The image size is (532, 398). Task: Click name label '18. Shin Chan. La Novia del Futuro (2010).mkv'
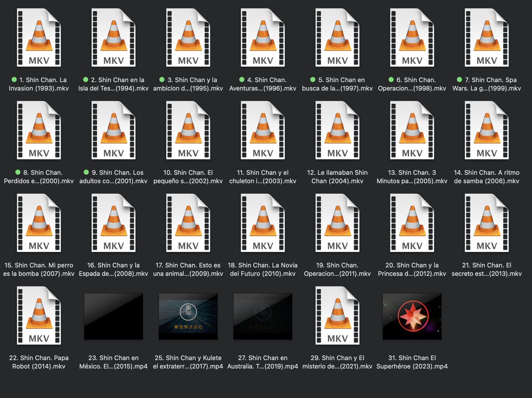click(263, 269)
